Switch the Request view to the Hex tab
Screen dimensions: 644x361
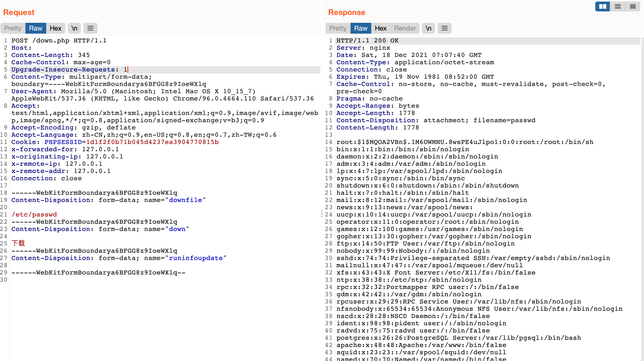point(55,28)
